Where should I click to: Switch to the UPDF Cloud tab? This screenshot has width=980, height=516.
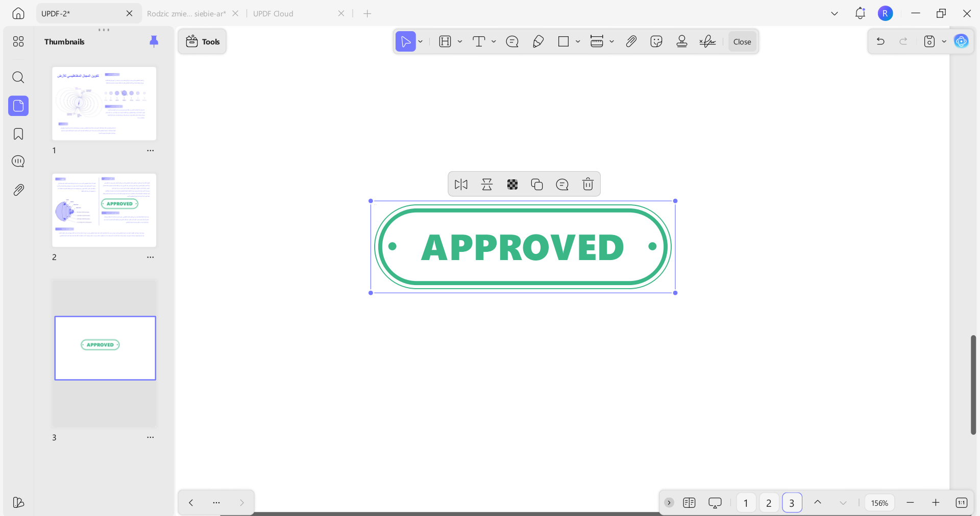tap(273, 14)
